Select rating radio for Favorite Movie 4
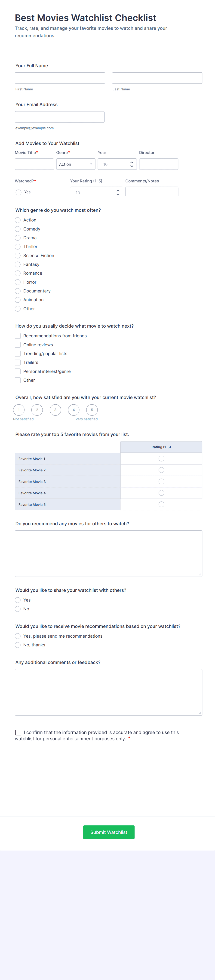The image size is (215, 980). (x=161, y=493)
